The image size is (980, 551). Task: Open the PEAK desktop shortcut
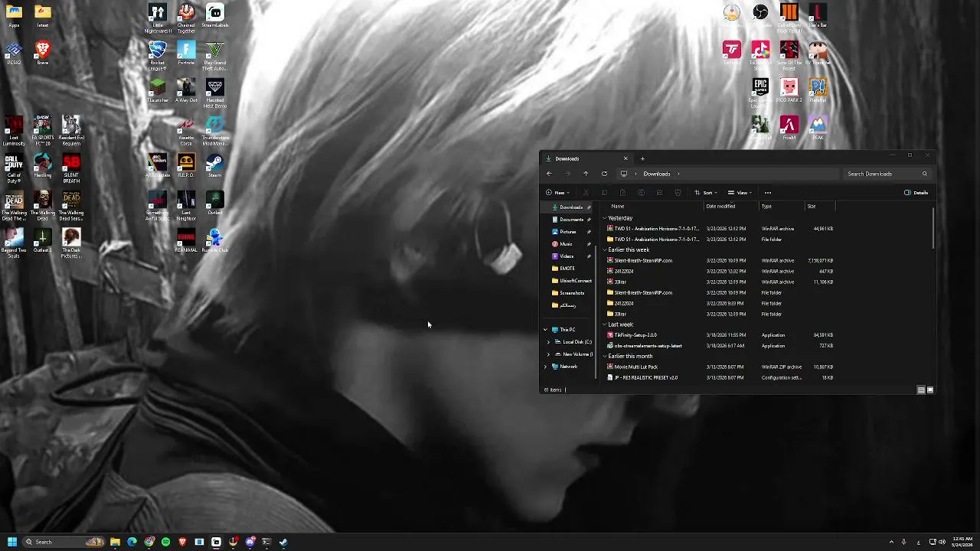click(x=818, y=128)
